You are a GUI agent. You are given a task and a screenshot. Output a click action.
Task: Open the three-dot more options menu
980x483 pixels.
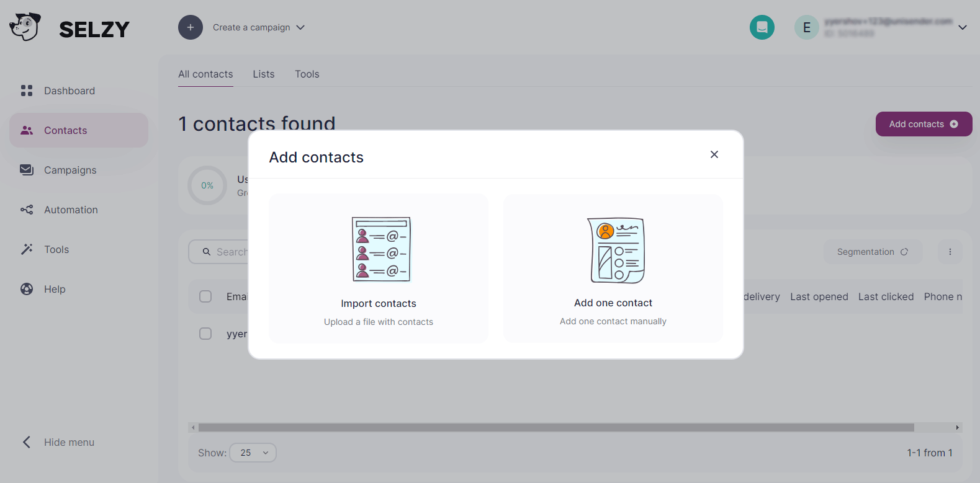[950, 252]
